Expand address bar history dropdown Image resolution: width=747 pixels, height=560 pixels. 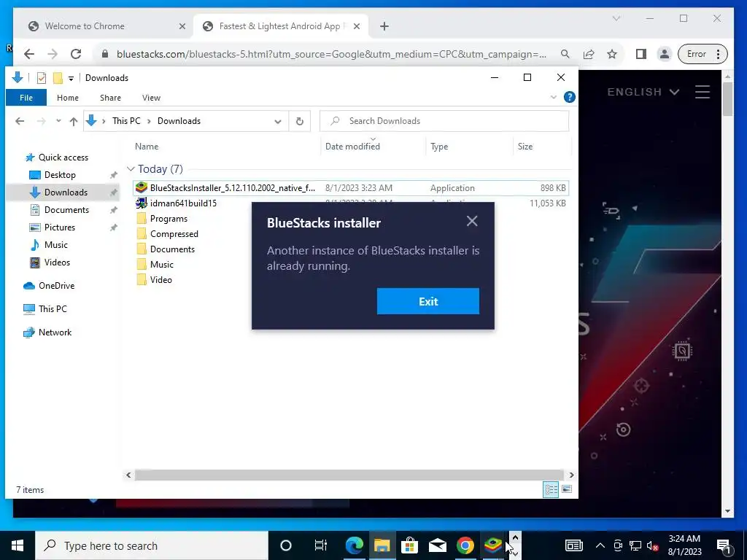(278, 122)
